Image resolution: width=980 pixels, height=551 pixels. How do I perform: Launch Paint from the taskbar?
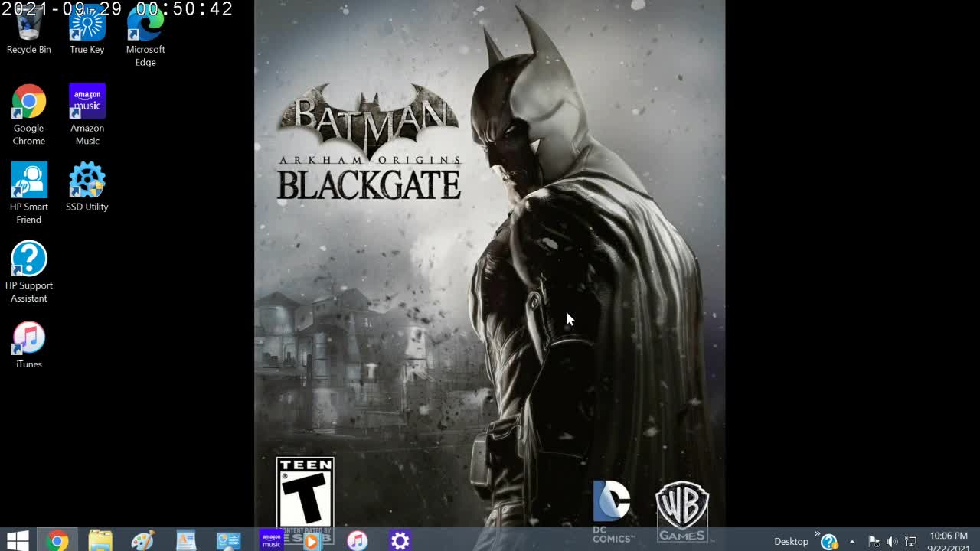click(142, 540)
